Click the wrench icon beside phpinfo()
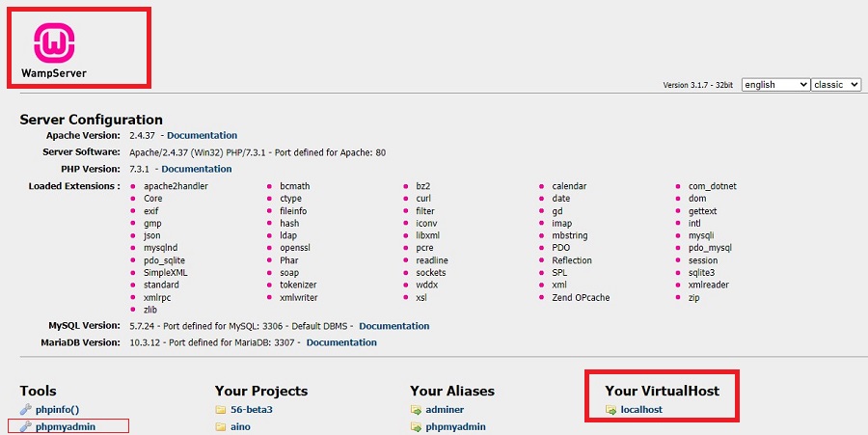868x435 pixels. click(x=26, y=410)
